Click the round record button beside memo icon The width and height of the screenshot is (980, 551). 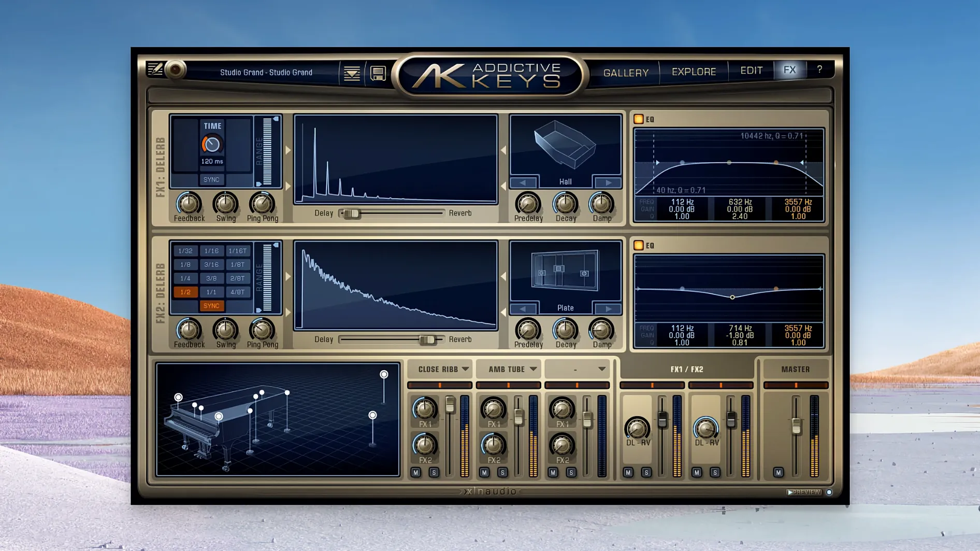click(176, 69)
